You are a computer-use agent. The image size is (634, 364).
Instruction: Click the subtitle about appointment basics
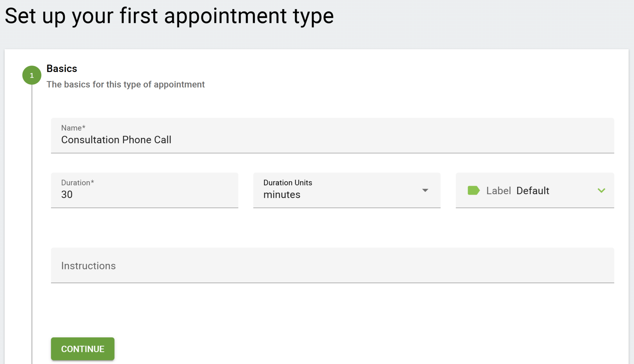[x=125, y=84]
